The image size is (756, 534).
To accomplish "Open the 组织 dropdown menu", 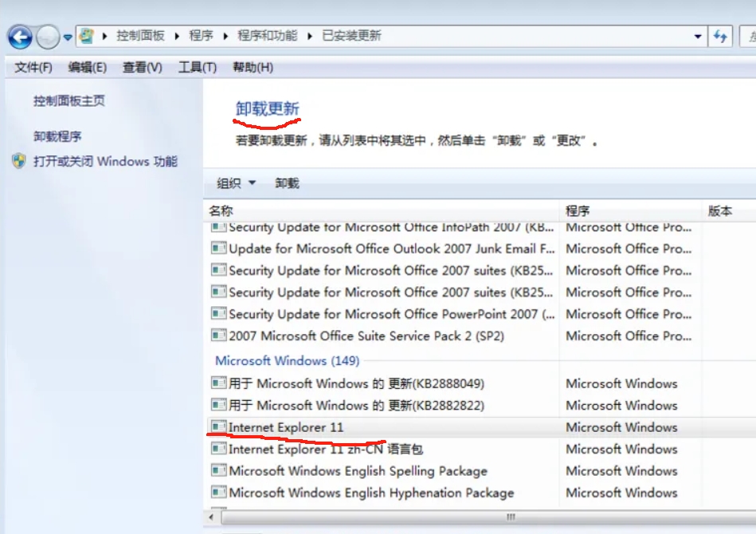I will (236, 183).
